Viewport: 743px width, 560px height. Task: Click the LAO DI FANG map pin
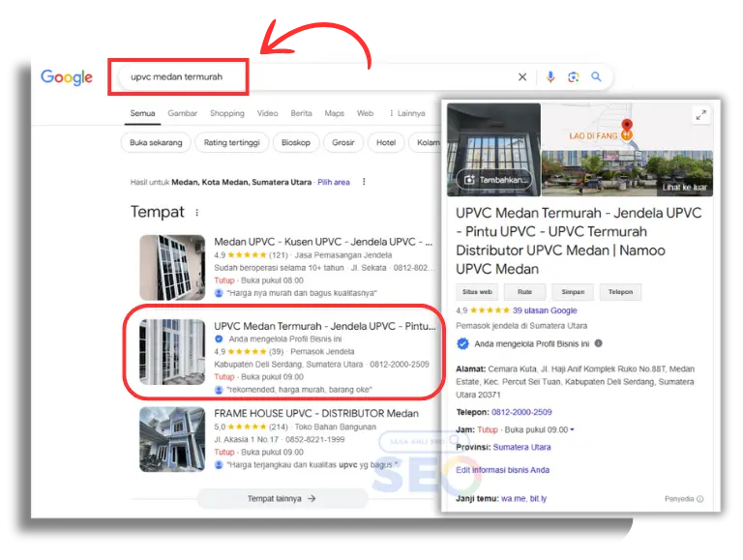tap(627, 131)
